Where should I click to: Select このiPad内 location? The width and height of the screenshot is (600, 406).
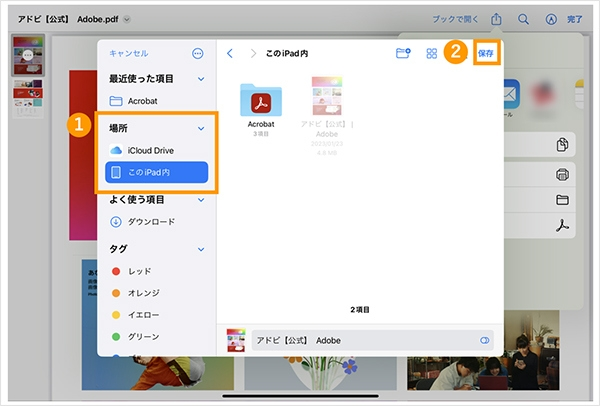click(x=157, y=172)
